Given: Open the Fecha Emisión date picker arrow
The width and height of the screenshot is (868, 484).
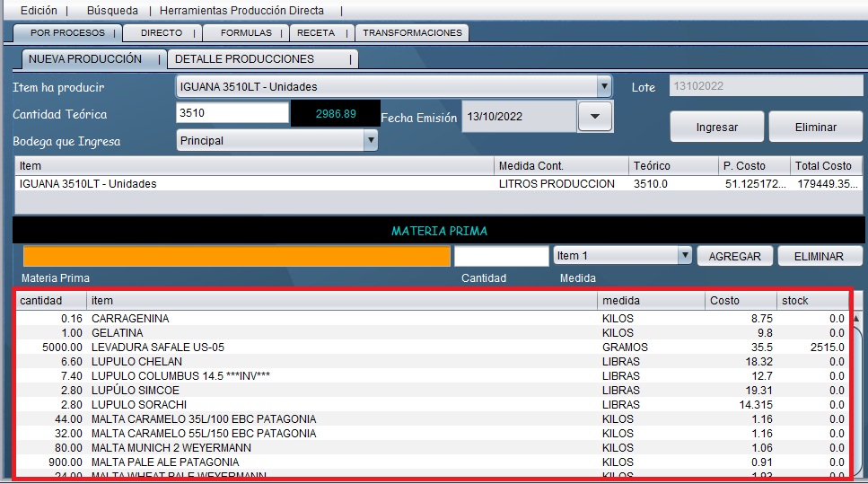Looking at the screenshot, I should click(x=594, y=117).
